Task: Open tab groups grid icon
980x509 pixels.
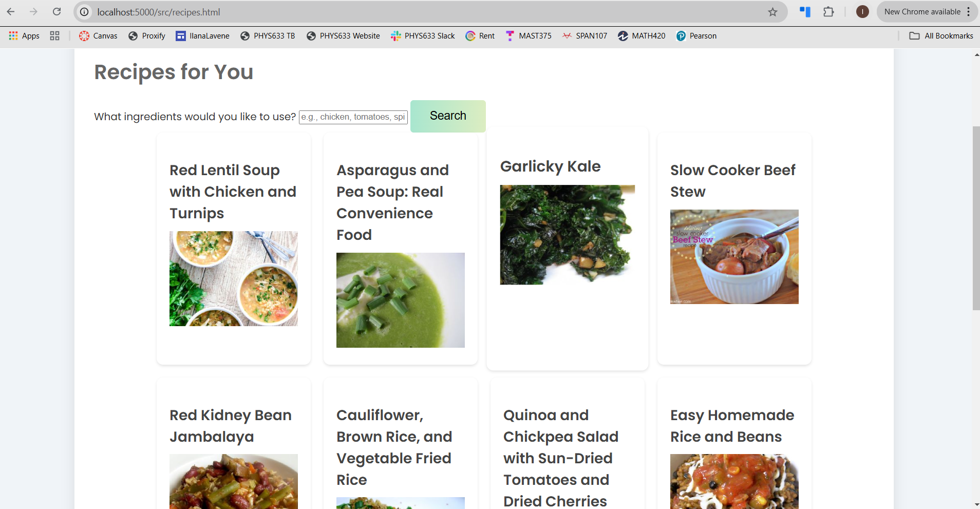Action: (x=55, y=36)
